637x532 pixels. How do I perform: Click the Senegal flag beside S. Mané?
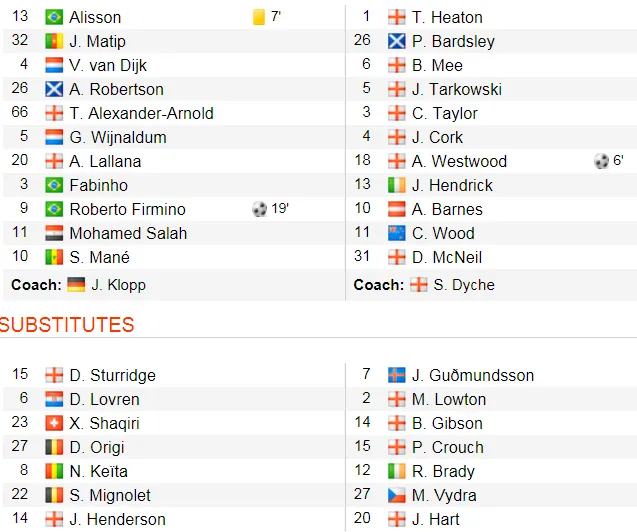point(54,257)
